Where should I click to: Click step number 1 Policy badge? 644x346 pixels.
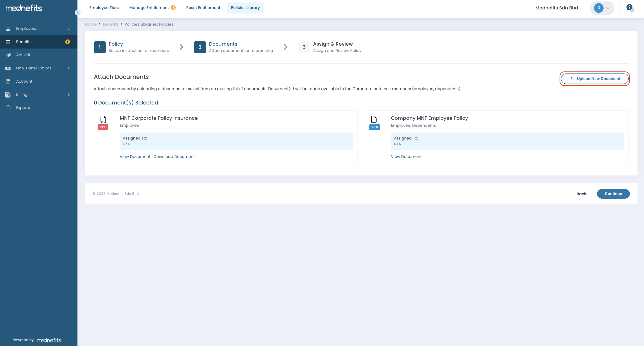pos(100,47)
